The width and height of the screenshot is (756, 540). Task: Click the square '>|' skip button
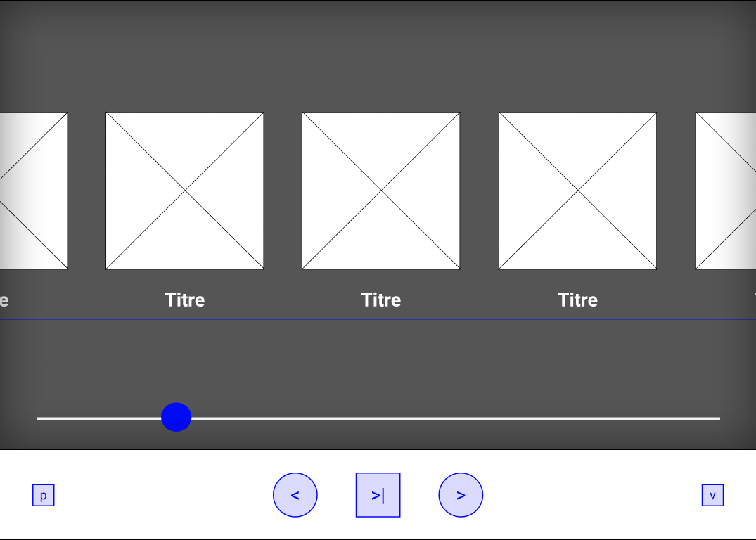click(x=378, y=495)
